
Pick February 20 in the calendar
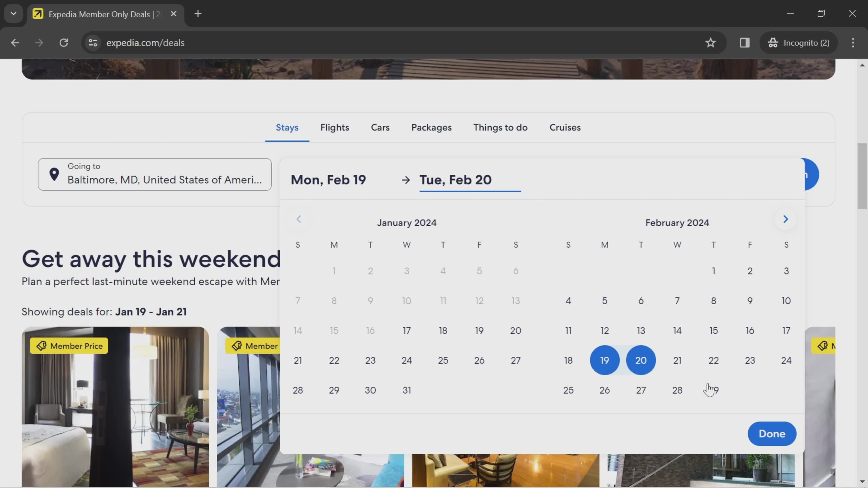[x=641, y=360]
